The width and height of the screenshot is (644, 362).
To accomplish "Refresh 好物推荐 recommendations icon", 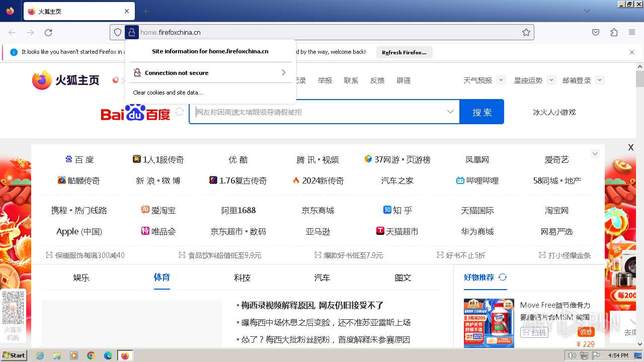I will click(502, 277).
